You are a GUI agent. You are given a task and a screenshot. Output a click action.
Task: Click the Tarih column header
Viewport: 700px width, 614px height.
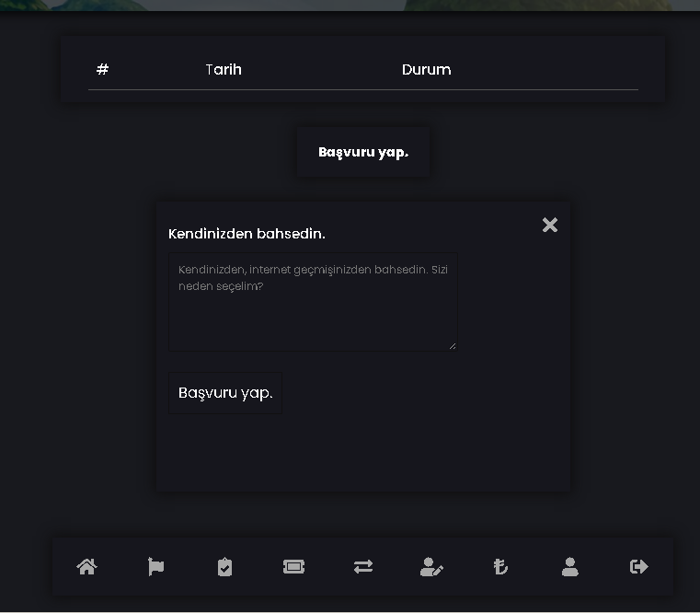click(224, 70)
